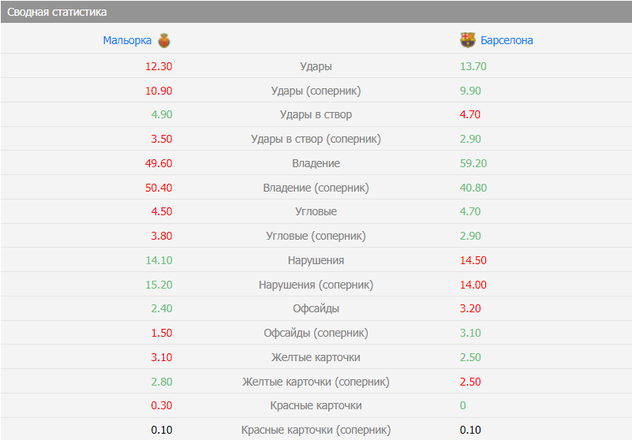Click the Офсайды row label

pos(316,309)
